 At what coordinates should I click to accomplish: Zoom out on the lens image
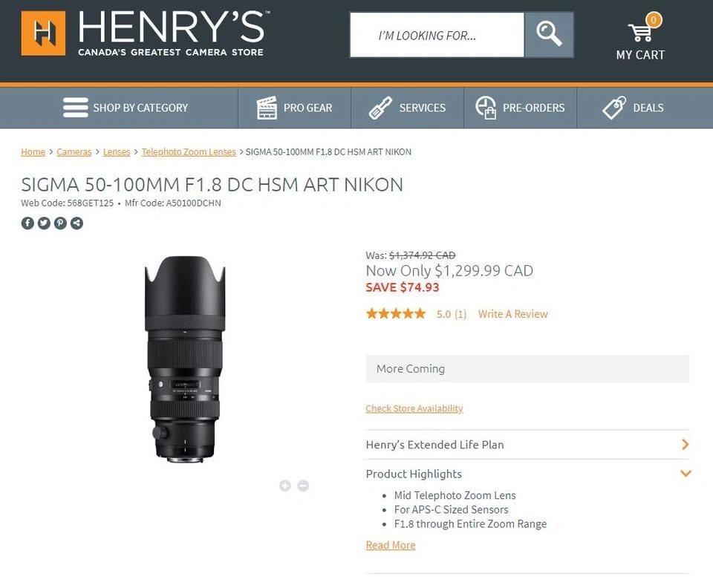click(x=303, y=486)
